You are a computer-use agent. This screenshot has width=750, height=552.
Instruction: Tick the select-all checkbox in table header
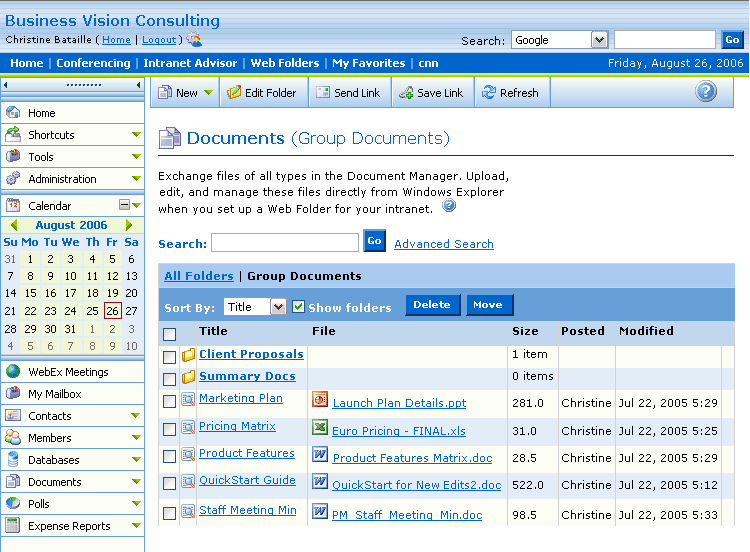169,334
